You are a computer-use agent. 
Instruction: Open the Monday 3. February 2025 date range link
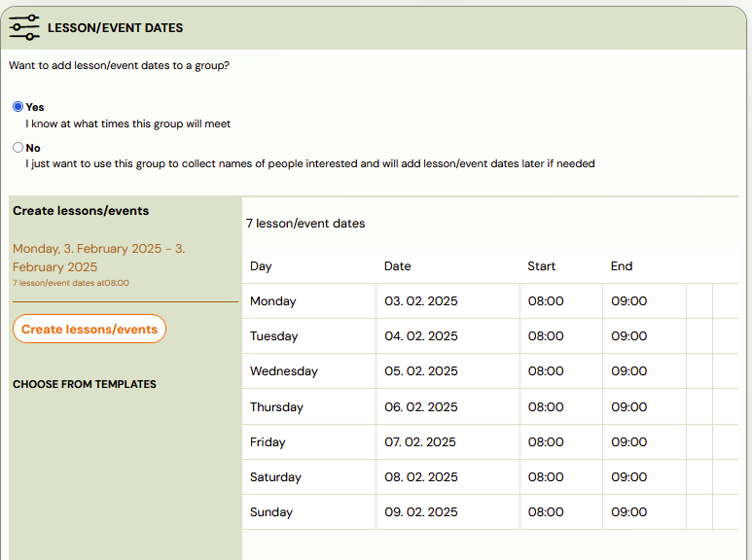click(98, 258)
